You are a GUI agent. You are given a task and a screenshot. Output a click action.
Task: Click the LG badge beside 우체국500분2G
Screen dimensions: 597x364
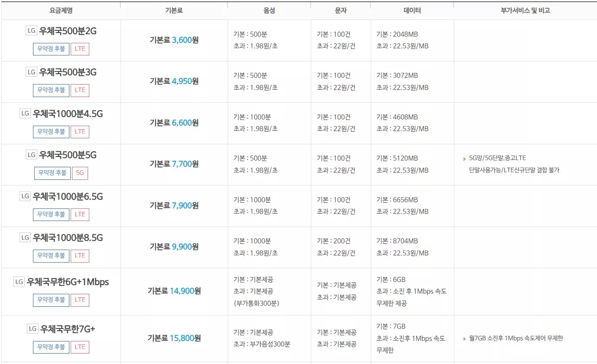(x=31, y=31)
